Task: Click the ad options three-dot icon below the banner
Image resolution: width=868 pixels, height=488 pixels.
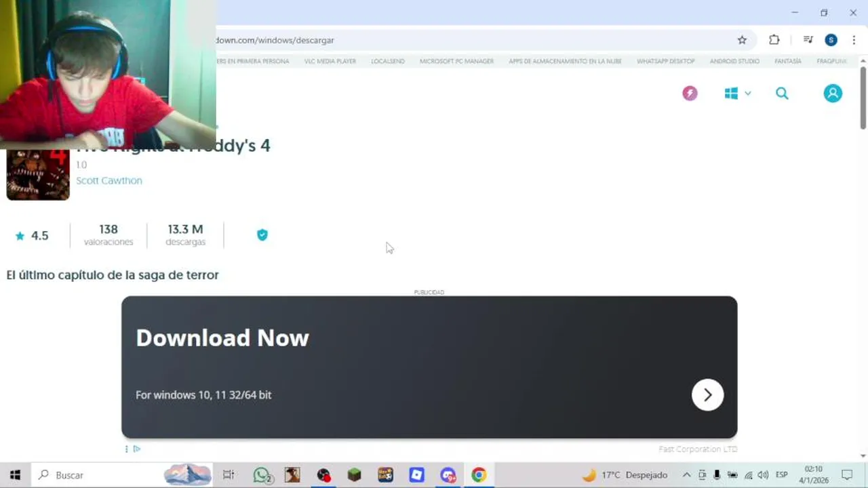Action: click(x=126, y=449)
